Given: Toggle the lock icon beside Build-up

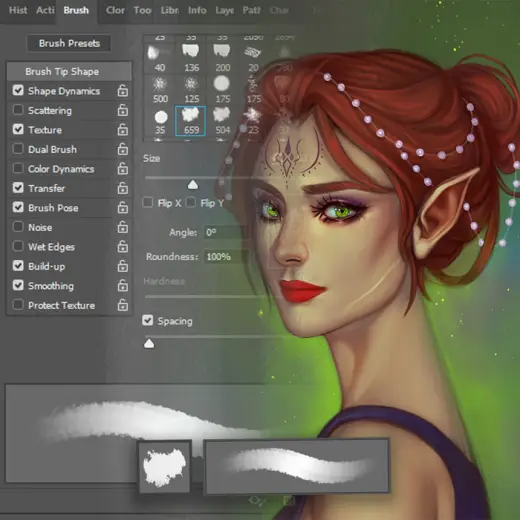Looking at the screenshot, I should pyautogui.click(x=123, y=266).
